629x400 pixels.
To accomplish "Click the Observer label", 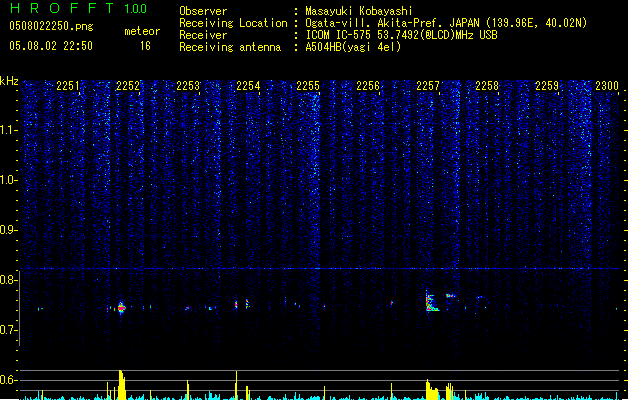I will (x=203, y=11).
